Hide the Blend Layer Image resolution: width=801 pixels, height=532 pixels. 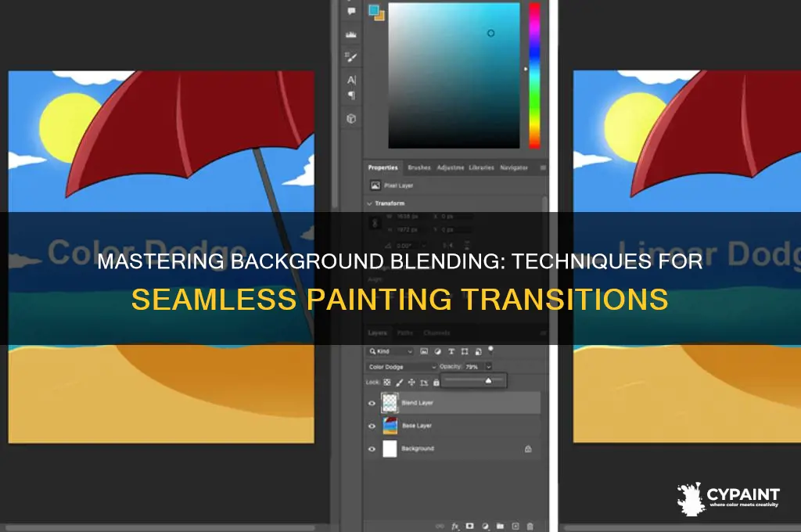(372, 403)
